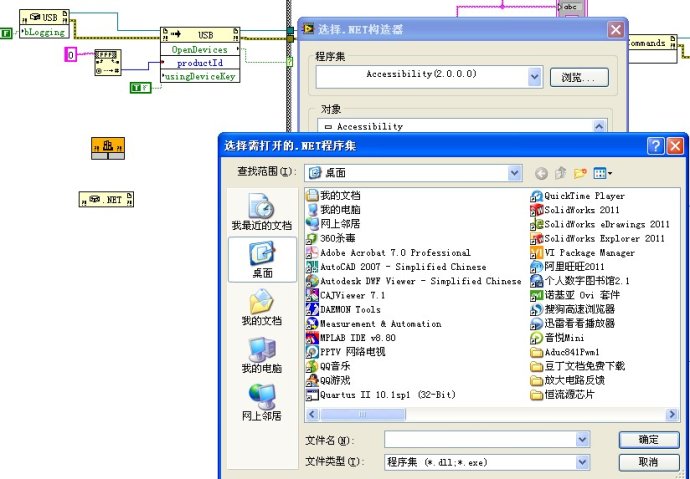Select DAEMON Tools shortcut

(x=344, y=309)
